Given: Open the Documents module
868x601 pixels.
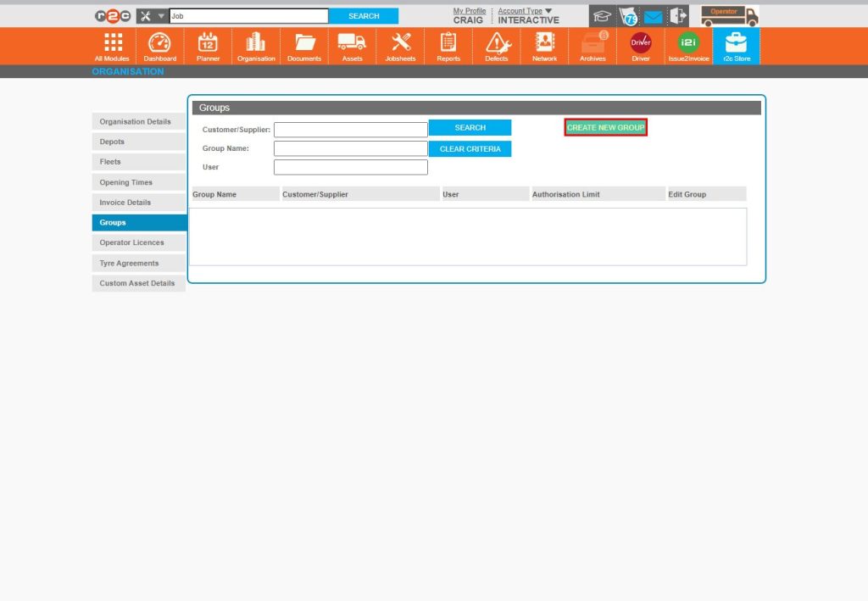Looking at the screenshot, I should click(303, 46).
